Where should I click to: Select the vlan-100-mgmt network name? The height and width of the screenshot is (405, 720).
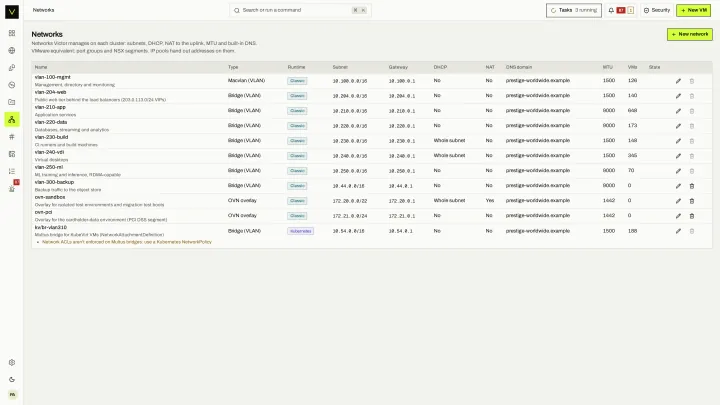pyautogui.click(x=52, y=77)
